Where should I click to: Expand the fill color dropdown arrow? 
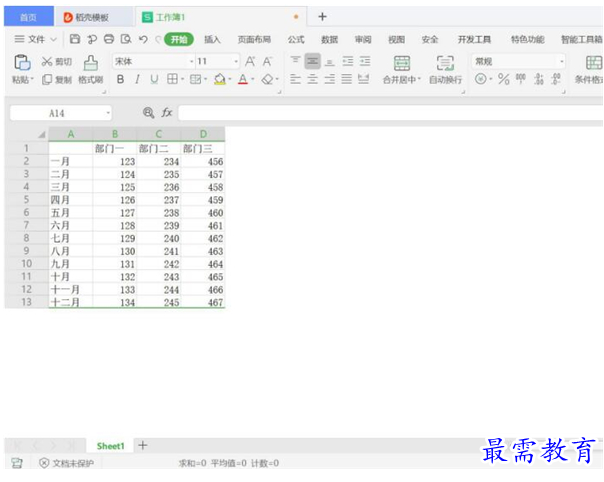(x=230, y=79)
